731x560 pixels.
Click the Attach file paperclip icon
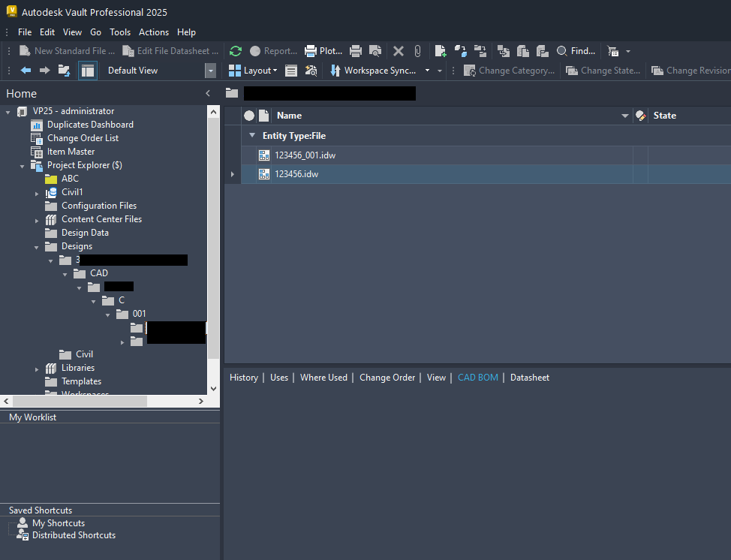417,50
